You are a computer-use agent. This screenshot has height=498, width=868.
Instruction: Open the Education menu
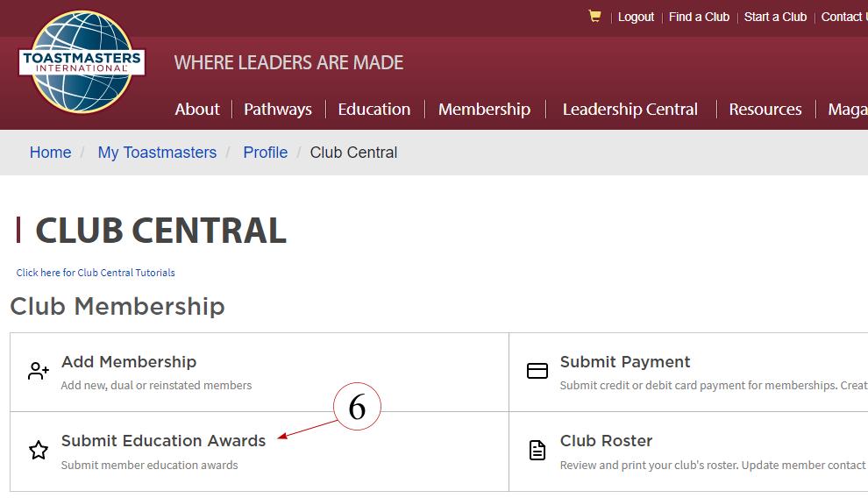pos(374,109)
